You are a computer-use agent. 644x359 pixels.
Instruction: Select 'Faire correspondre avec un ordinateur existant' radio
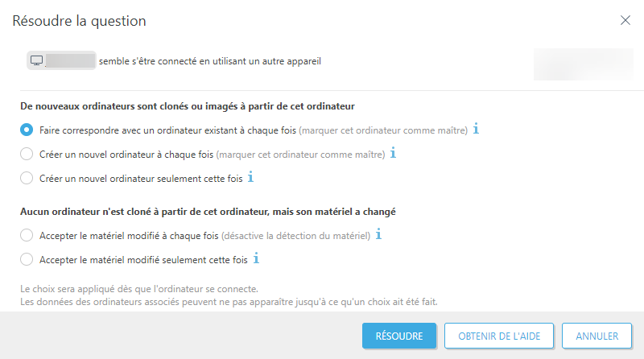27,130
